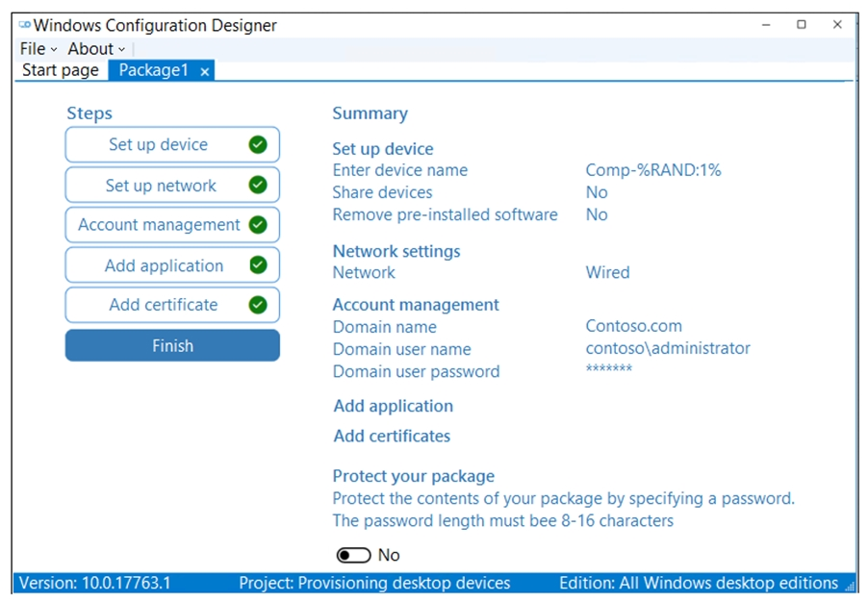
Task: Click the green checkmark beside Set up device
Action: (258, 144)
